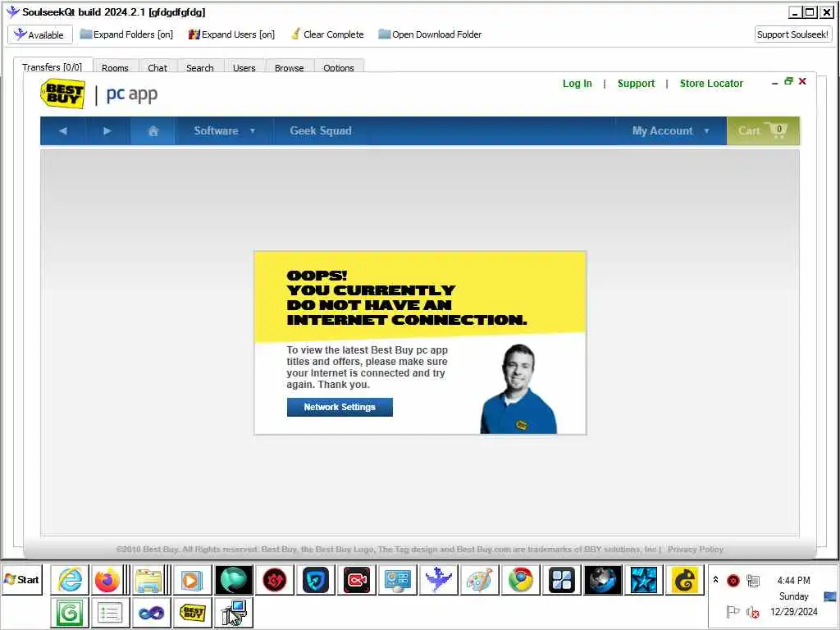Click the Available status button

pos(40,34)
